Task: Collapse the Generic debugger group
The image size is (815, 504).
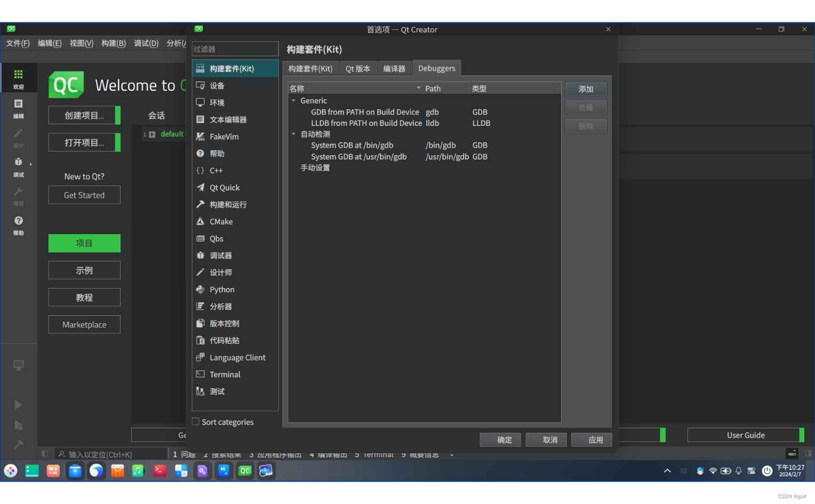Action: [x=293, y=101]
